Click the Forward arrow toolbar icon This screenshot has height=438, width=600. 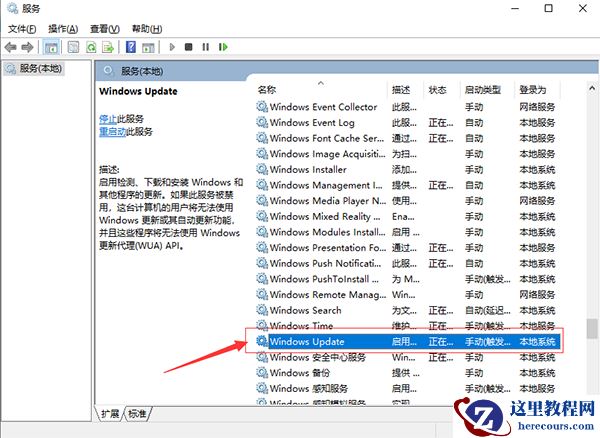pos(27,47)
